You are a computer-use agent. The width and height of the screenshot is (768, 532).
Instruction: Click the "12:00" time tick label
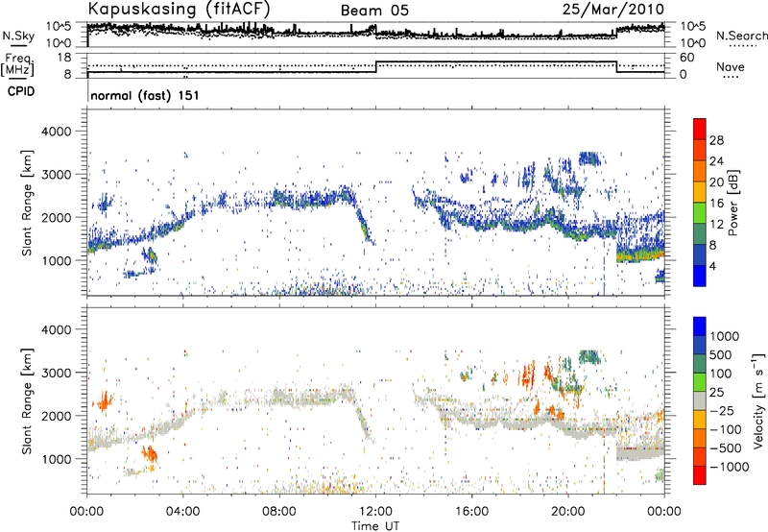(375, 512)
